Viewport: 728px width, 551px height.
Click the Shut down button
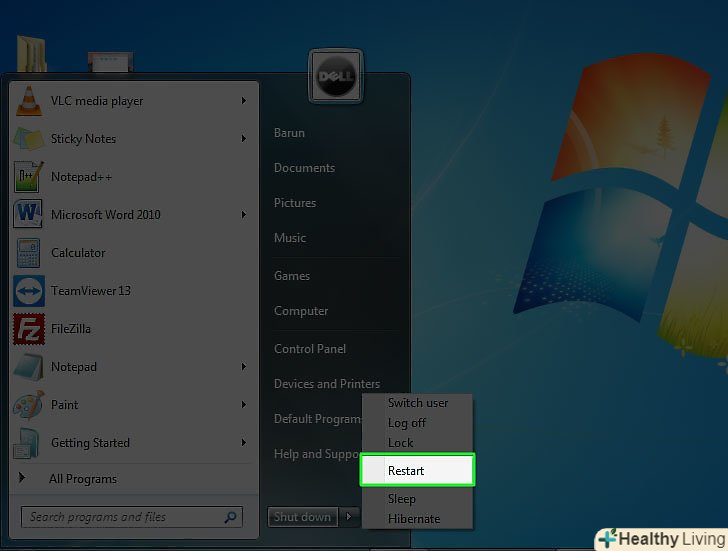303,517
